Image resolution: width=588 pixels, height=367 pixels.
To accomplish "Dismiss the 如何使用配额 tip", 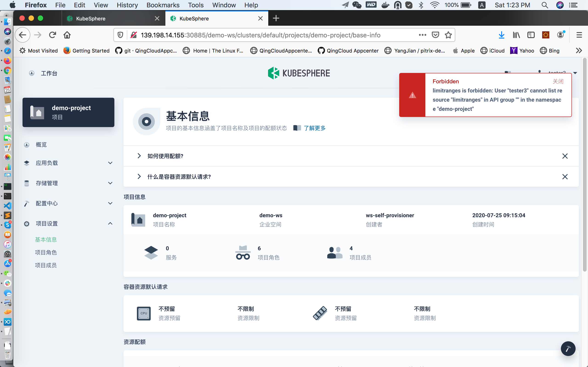I will click(x=565, y=156).
